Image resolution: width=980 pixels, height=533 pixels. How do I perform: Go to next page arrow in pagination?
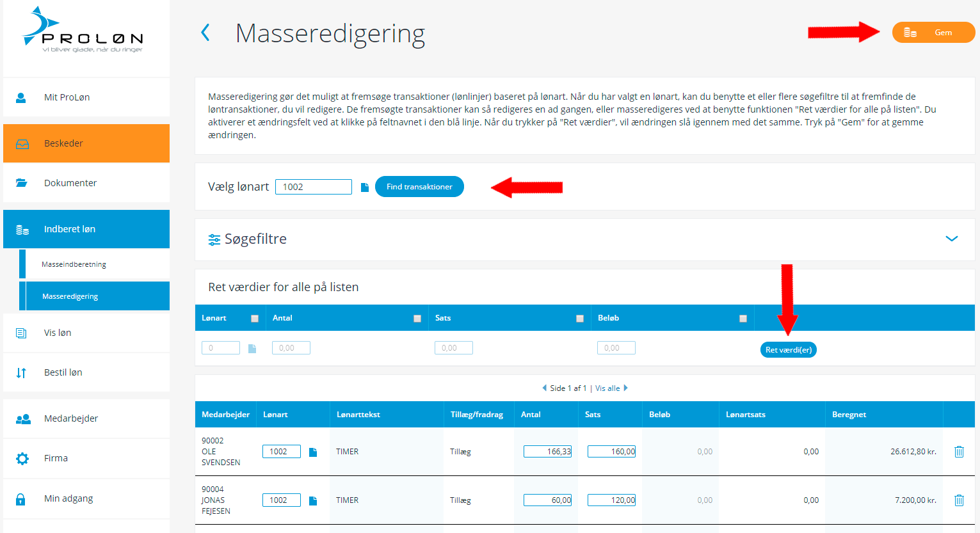[x=626, y=388]
